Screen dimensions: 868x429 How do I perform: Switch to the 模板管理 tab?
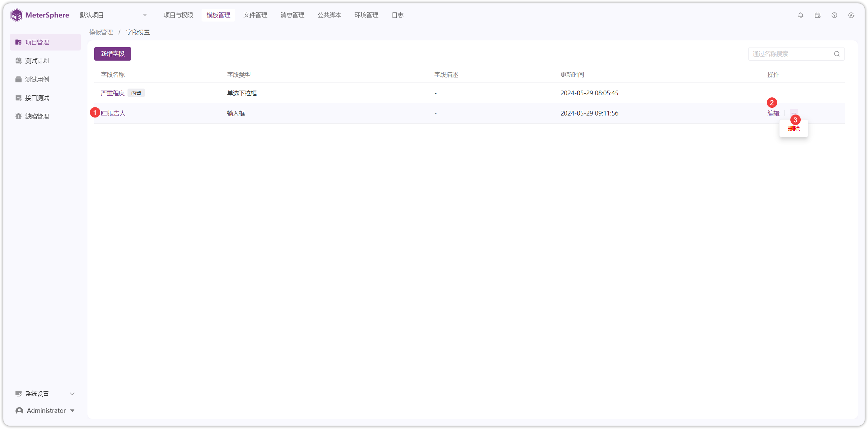coord(218,15)
